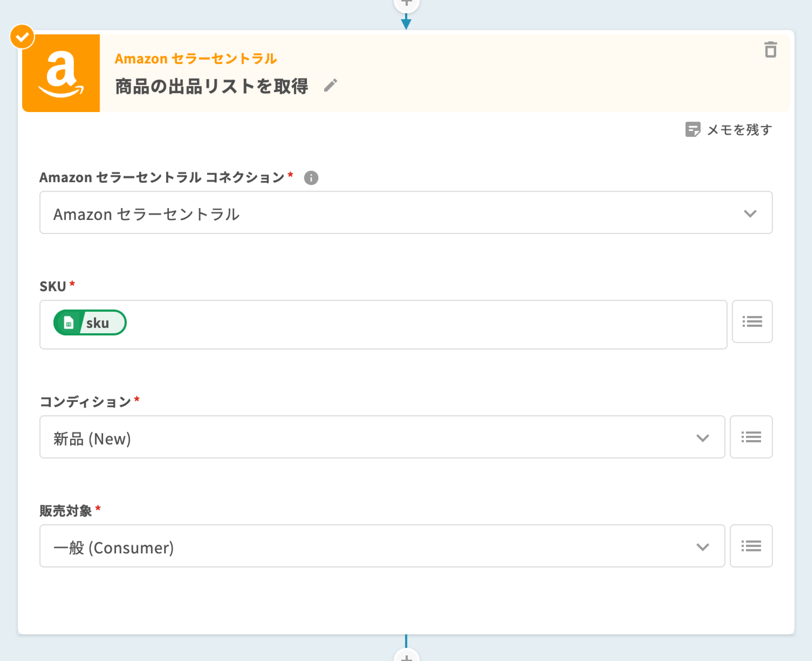Expand the 一般 (Consumer) dropdown
Image resolution: width=812 pixels, height=661 pixels.
(x=381, y=546)
